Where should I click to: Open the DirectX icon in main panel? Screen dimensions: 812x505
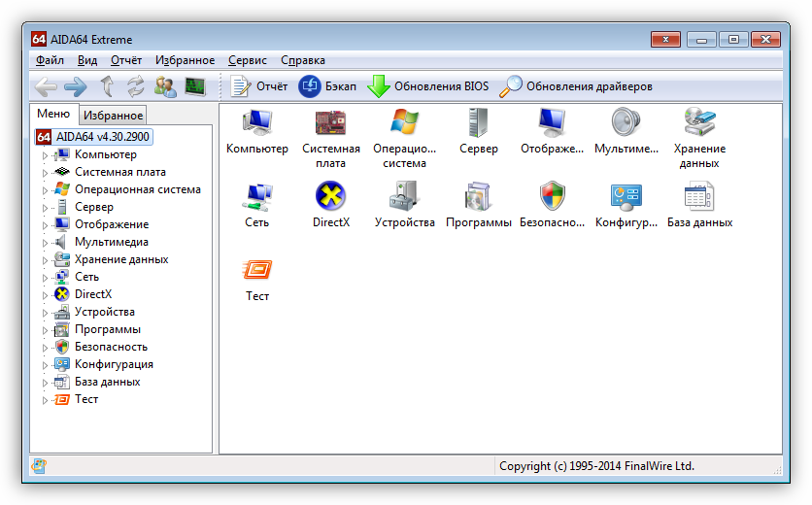(x=331, y=197)
